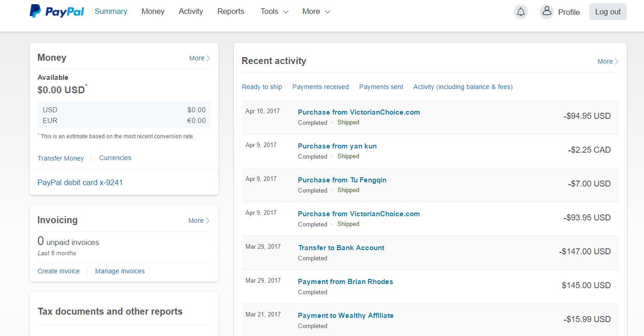
Task: Click the Tax documents and other reports heading
Action: [110, 311]
